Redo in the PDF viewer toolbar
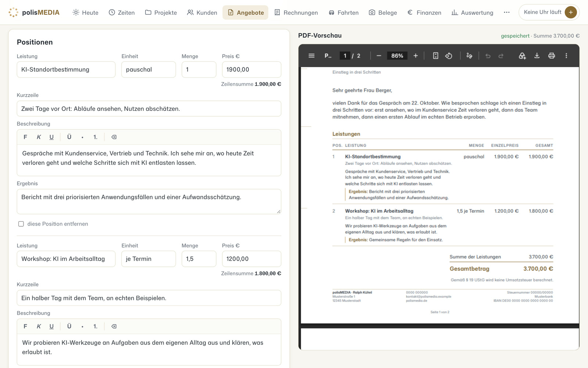This screenshot has height=368, width=588. coord(501,56)
